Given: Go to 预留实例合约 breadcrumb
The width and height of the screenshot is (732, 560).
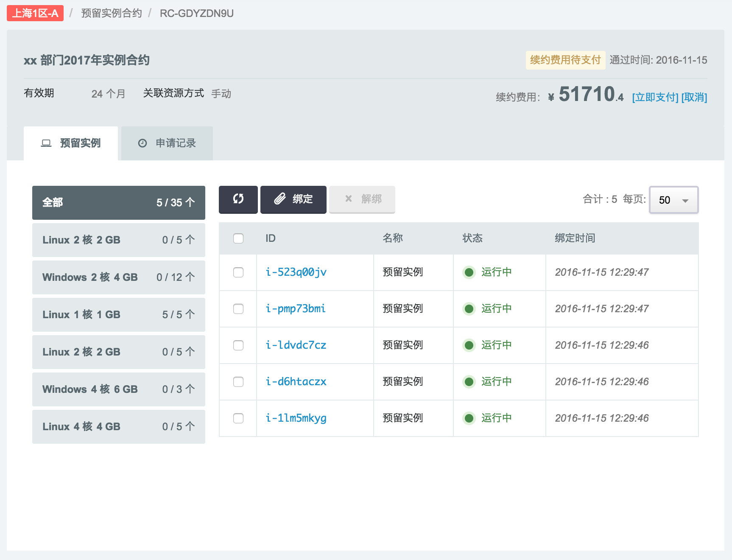Looking at the screenshot, I should [x=111, y=13].
